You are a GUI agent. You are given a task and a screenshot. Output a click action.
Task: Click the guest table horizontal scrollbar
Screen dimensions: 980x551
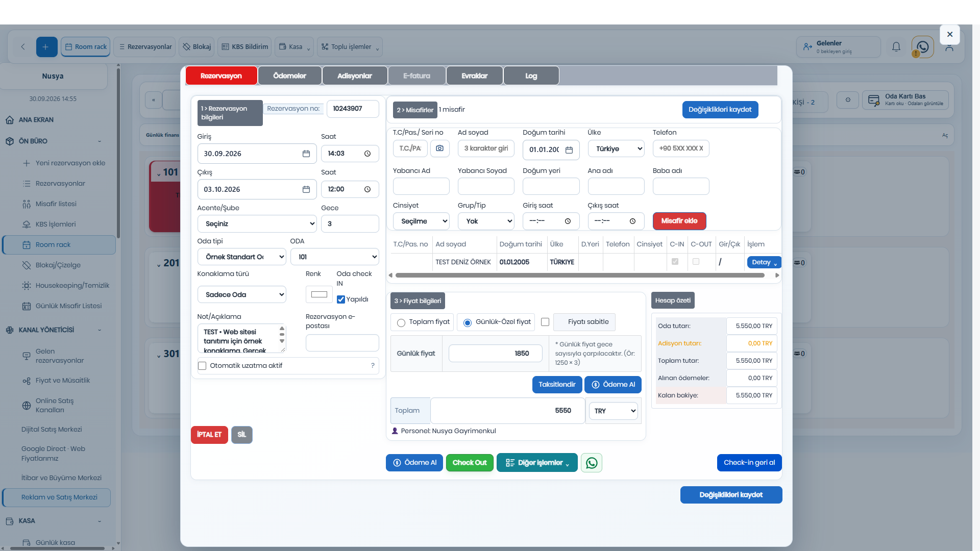tap(580, 275)
